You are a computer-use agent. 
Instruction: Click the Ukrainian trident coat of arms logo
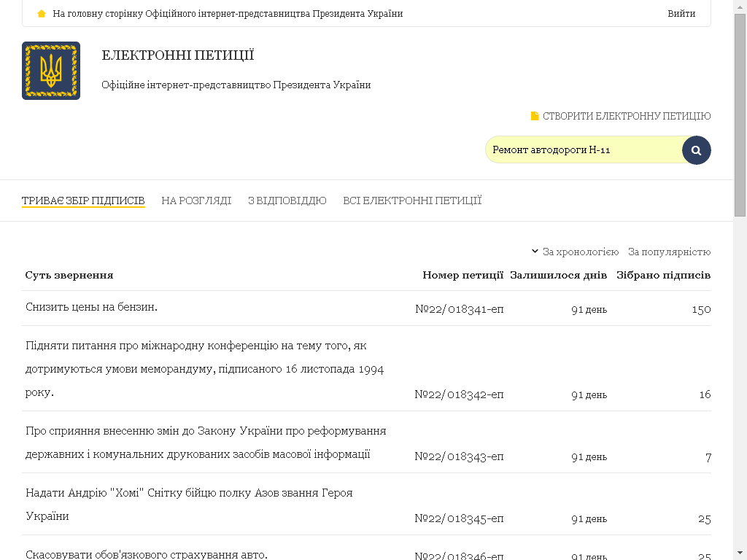coord(51,71)
